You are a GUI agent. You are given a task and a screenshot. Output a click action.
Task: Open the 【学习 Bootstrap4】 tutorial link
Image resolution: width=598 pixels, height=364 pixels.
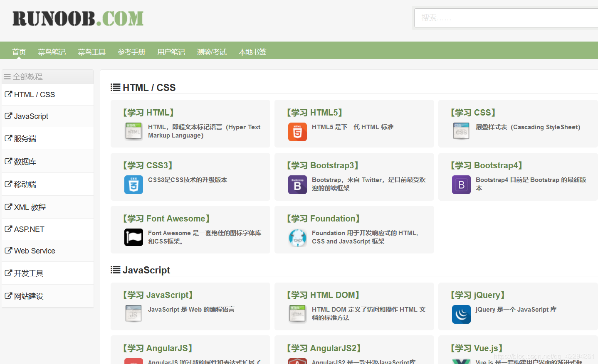click(x=486, y=165)
